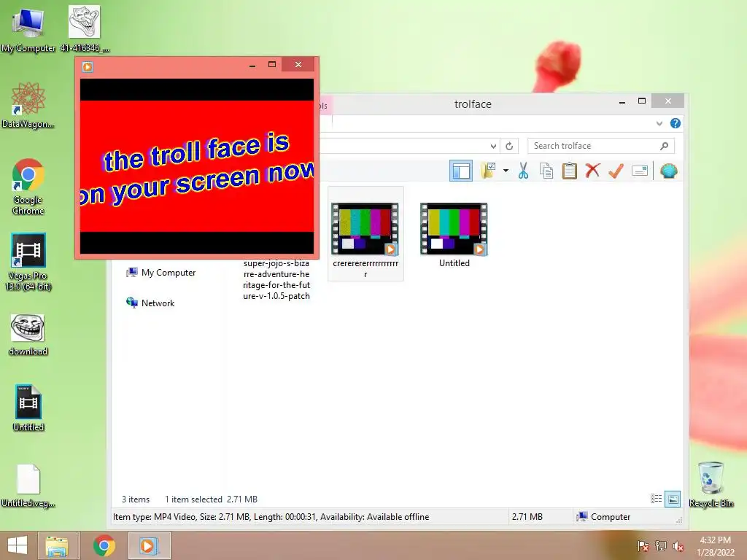Open the Windows Start button

pyautogui.click(x=18, y=545)
